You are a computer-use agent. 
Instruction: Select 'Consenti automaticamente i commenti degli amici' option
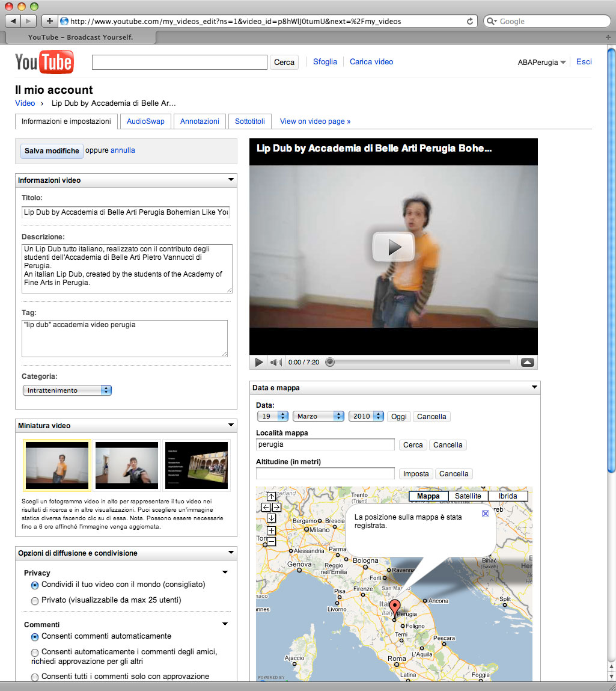tap(35, 653)
